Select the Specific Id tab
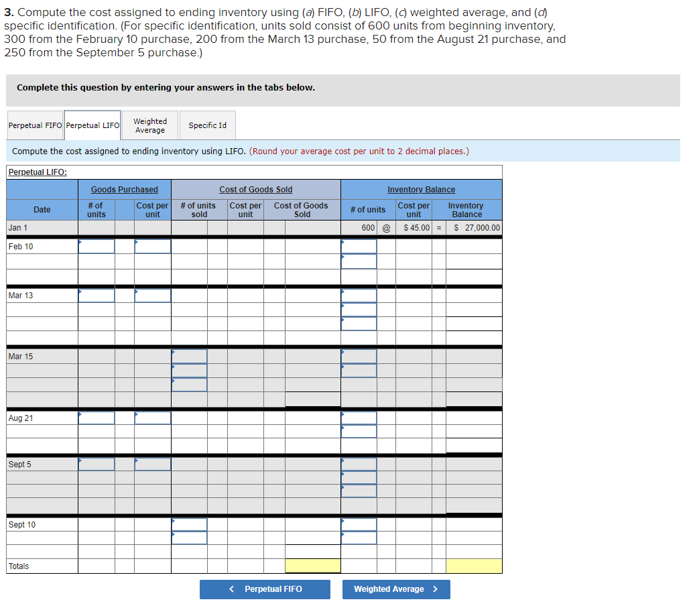This screenshot has height=616, width=693. point(207,125)
